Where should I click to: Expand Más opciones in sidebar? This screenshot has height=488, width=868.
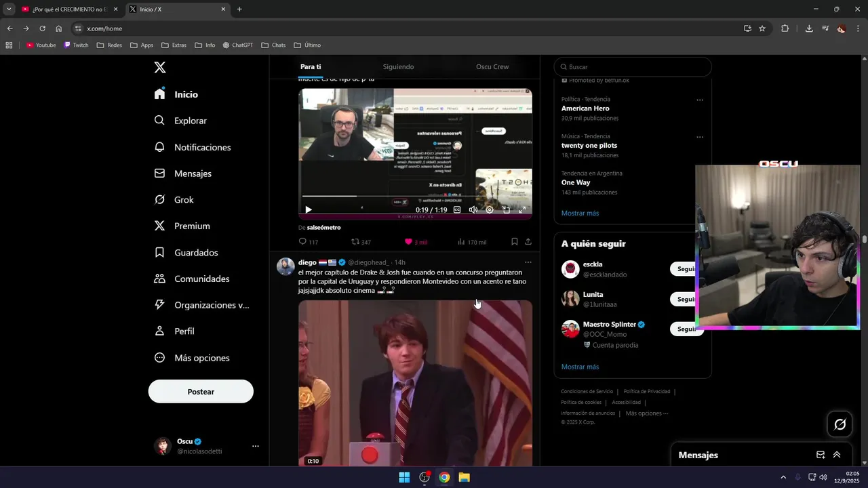(x=193, y=358)
